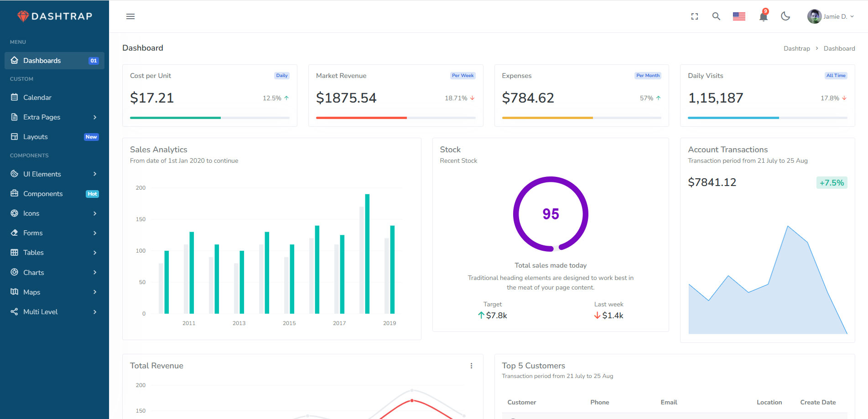Click the Account Transactions area chart peak
868x419 pixels.
(788, 226)
